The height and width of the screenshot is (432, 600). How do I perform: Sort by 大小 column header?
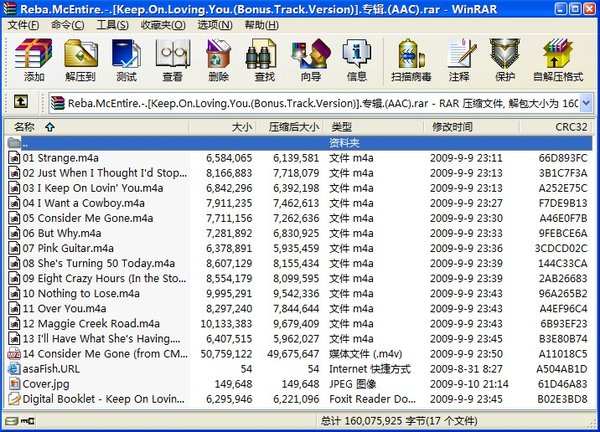pos(223,127)
